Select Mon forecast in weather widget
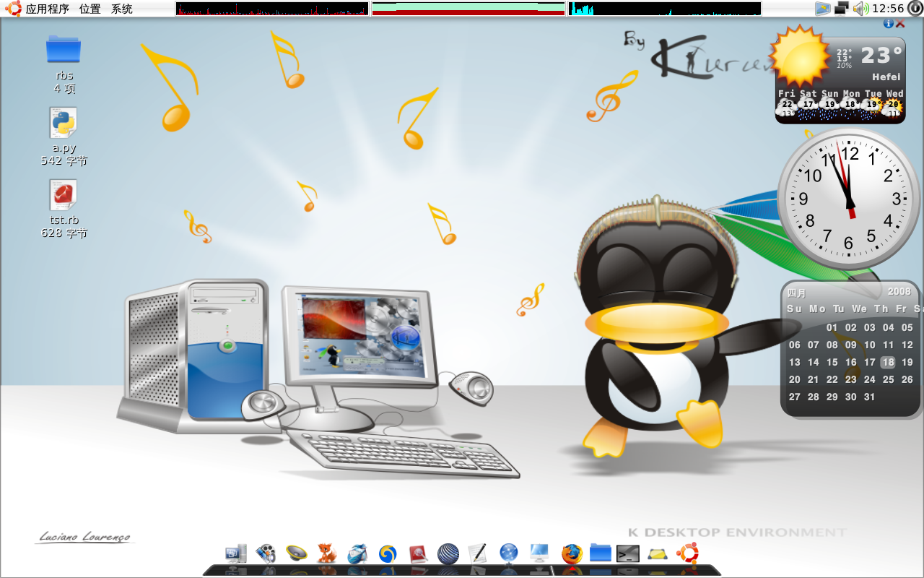924x578 pixels. click(x=852, y=104)
